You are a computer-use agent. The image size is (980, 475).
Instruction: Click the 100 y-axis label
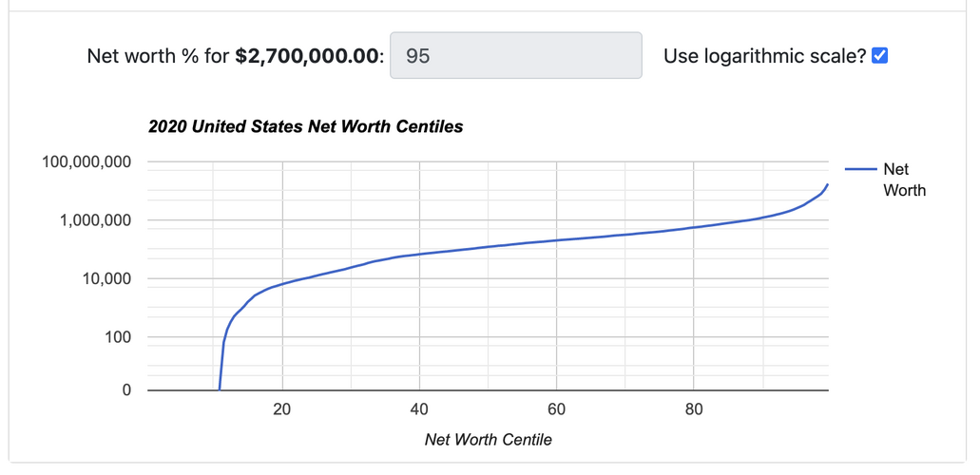(118, 337)
